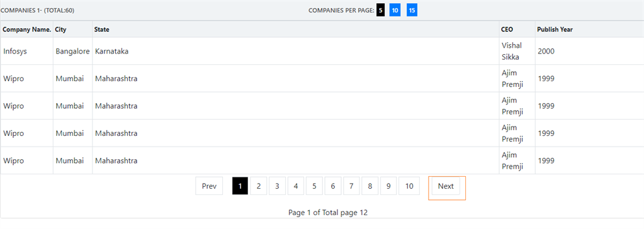This screenshot has height=229, width=644.
Task: Go to the next page with Next
Action: [446, 186]
